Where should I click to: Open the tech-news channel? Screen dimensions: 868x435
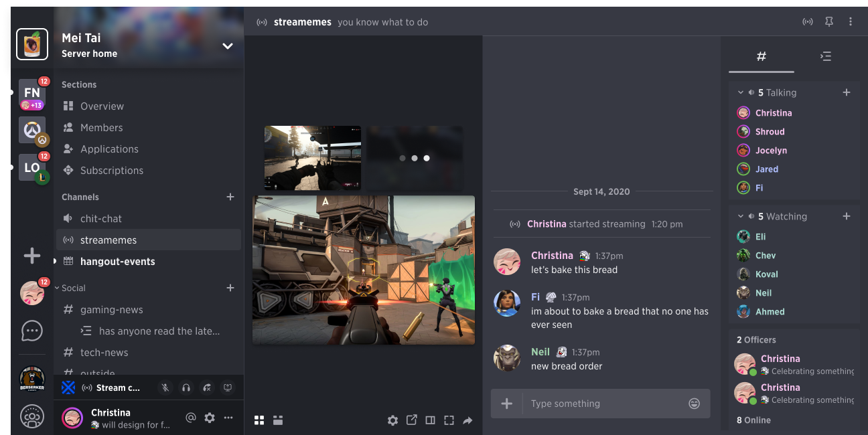[x=149, y=352]
